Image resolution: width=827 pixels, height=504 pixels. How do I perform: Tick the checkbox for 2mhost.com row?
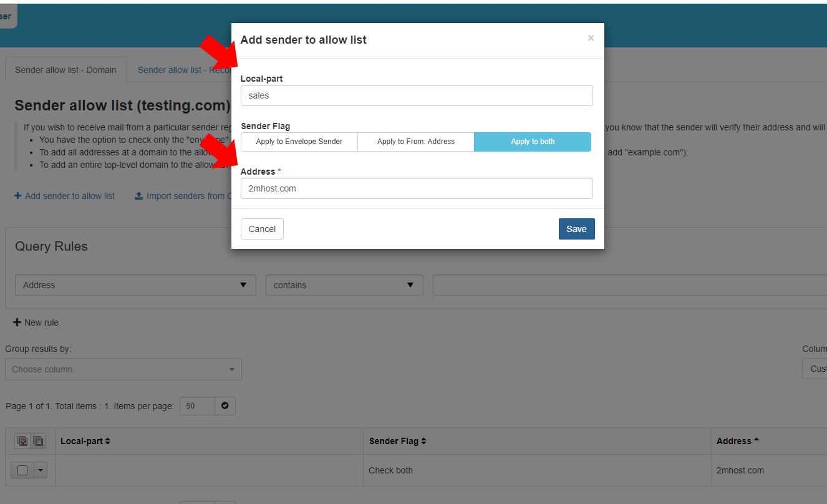(x=22, y=470)
